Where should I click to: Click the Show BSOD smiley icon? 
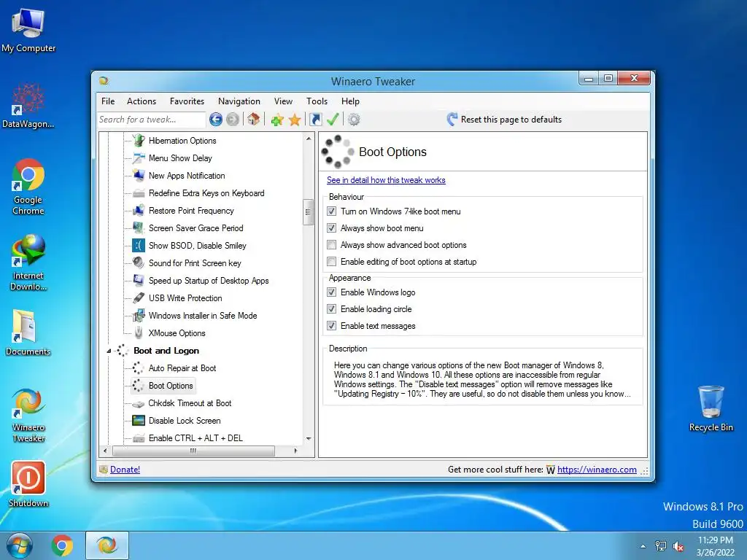(x=139, y=245)
